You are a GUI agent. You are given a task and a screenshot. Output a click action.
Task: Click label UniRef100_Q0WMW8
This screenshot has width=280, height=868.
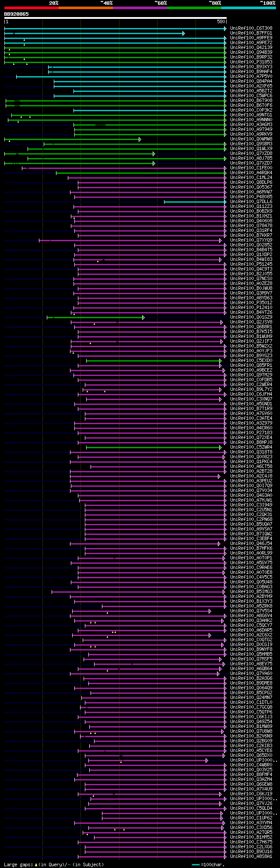pos(251,139)
